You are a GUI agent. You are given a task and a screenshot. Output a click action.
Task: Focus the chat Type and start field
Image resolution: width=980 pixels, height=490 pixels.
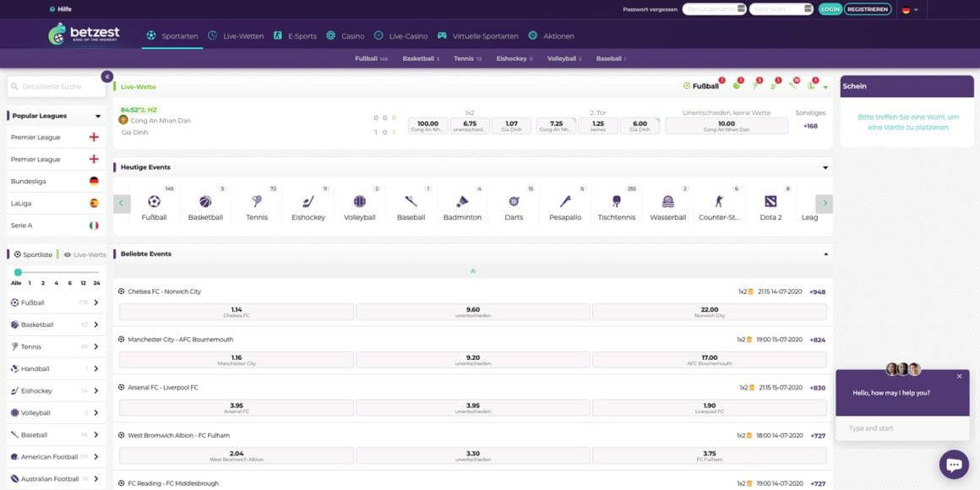(x=902, y=428)
